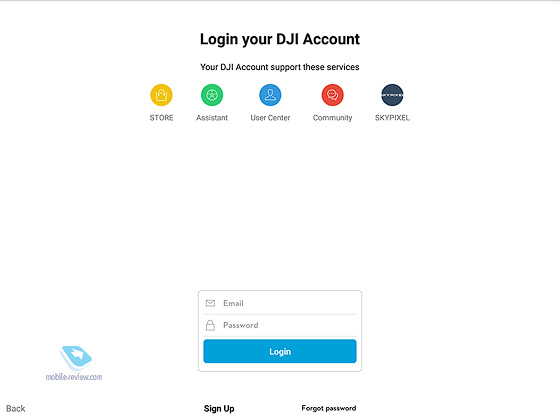Focus the Email input field
560x420 pixels.
pyautogui.click(x=280, y=303)
